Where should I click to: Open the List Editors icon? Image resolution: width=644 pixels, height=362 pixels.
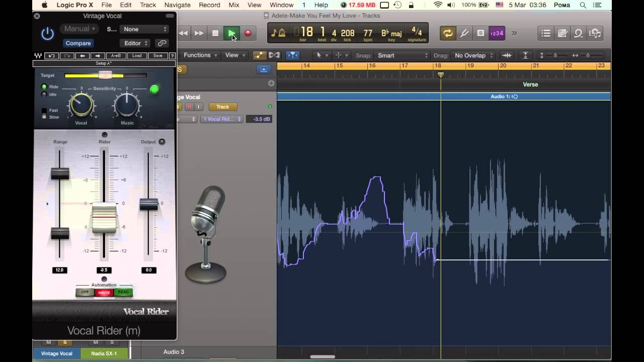click(x=546, y=34)
